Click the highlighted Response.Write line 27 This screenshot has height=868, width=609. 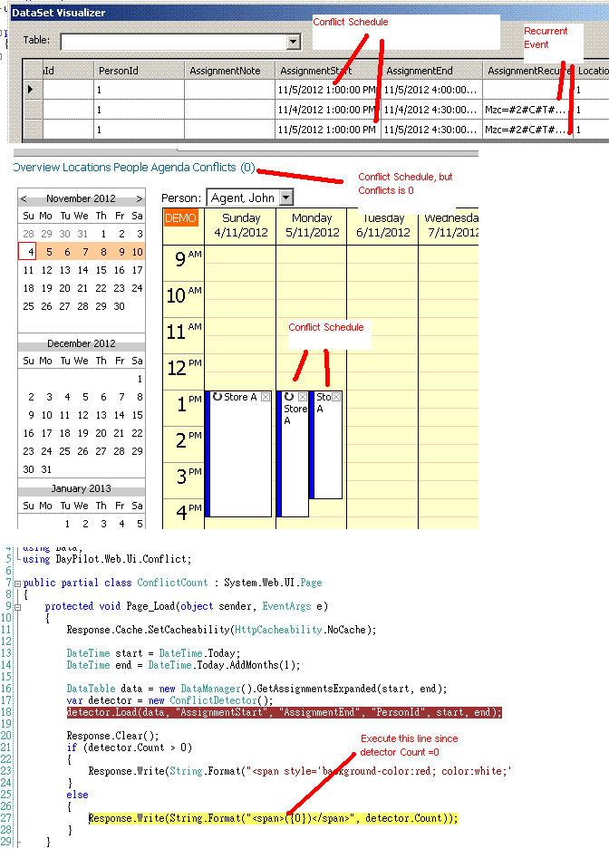click(274, 818)
